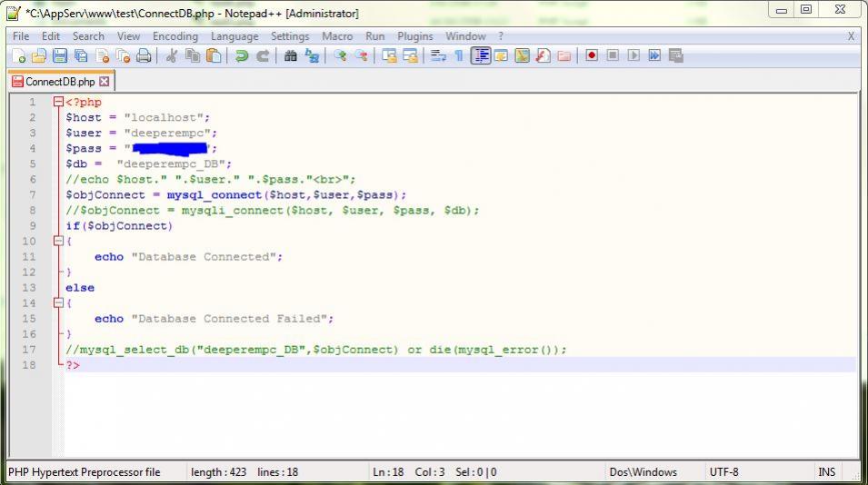Play back the recorded macro icon
Image resolution: width=868 pixels, height=485 pixels.
(634, 55)
